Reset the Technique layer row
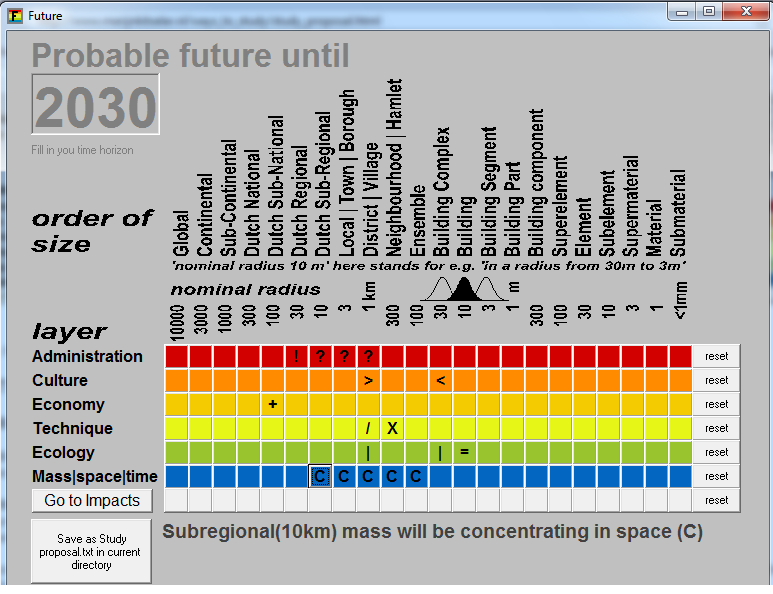773x594 pixels. point(716,428)
